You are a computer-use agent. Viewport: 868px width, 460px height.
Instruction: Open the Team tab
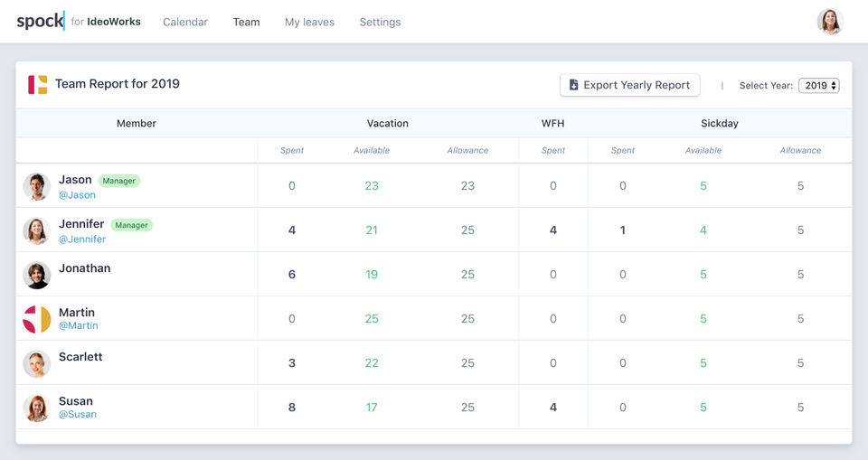click(246, 22)
